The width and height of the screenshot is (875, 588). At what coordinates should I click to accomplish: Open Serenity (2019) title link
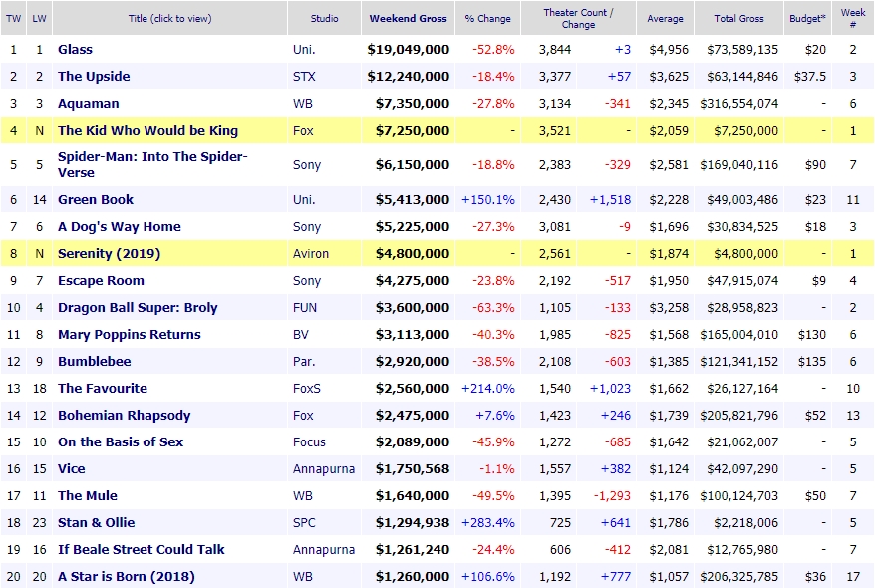pos(109,253)
